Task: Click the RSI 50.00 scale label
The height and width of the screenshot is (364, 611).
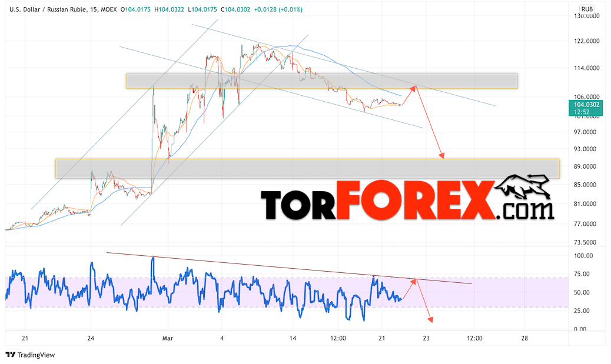Action: [x=582, y=292]
